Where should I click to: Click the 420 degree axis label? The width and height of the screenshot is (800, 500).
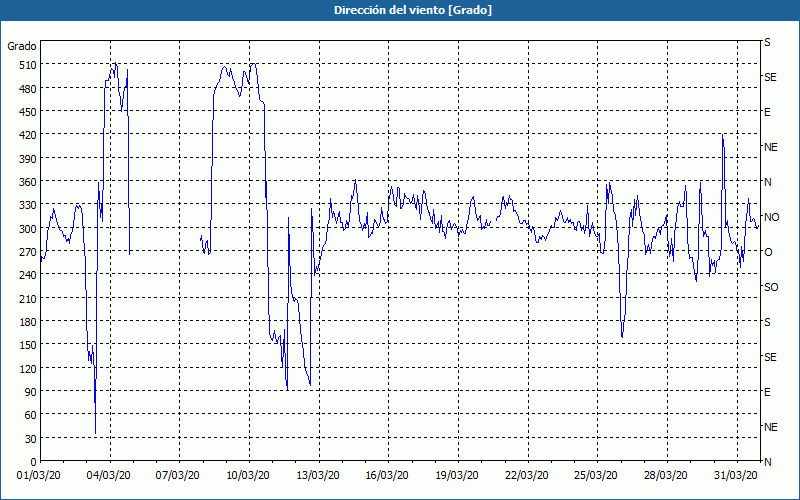(x=28, y=135)
